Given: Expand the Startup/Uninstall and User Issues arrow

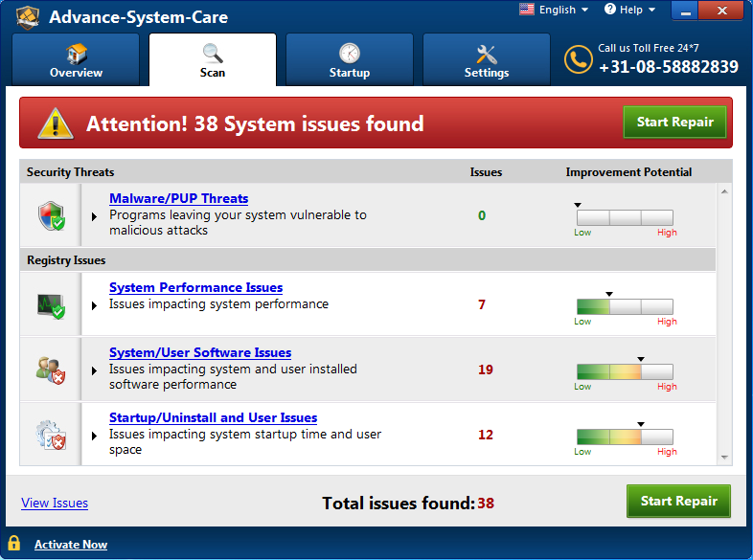Looking at the screenshot, I should click(x=95, y=436).
